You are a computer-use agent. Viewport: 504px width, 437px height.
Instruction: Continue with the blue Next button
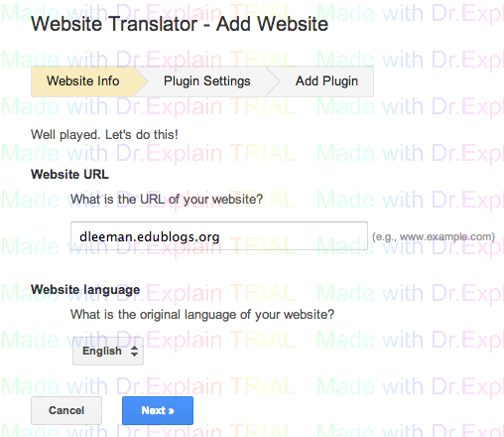click(158, 410)
